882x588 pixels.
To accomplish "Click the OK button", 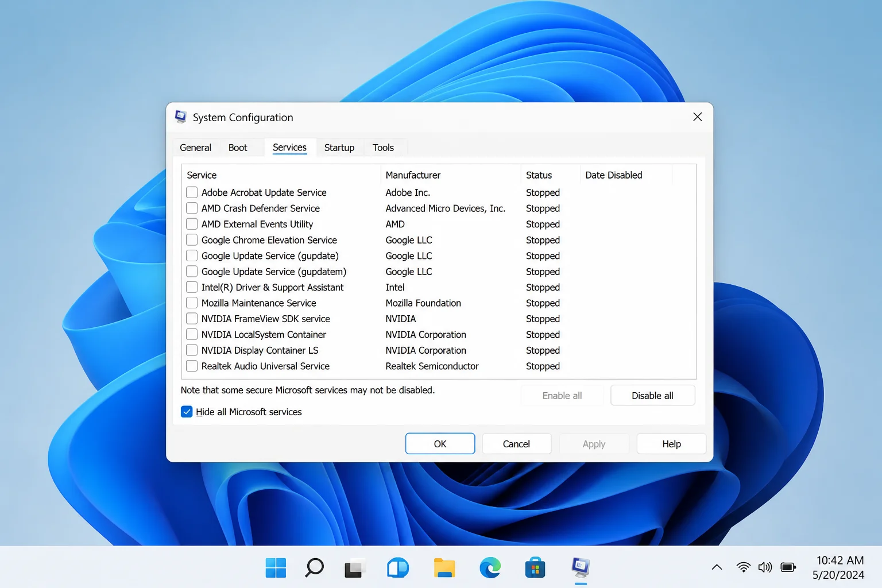I will [440, 444].
